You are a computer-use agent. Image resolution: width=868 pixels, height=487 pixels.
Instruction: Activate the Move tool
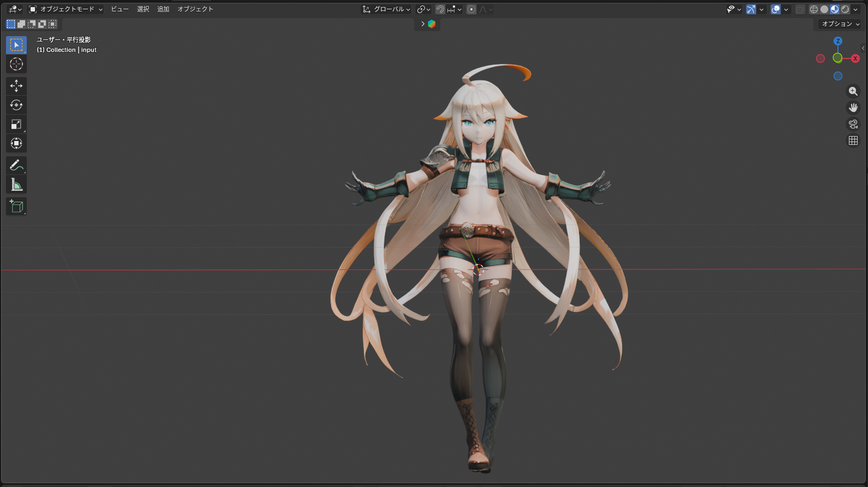[x=16, y=86]
